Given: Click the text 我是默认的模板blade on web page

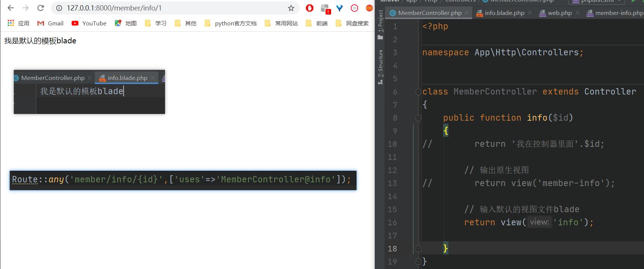Looking at the screenshot, I should pyautogui.click(x=40, y=41).
